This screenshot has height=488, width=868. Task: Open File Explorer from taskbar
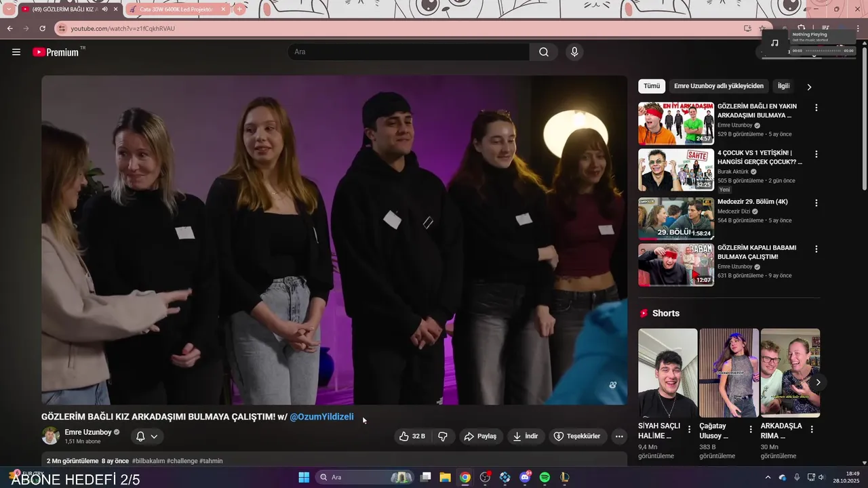pos(445,477)
